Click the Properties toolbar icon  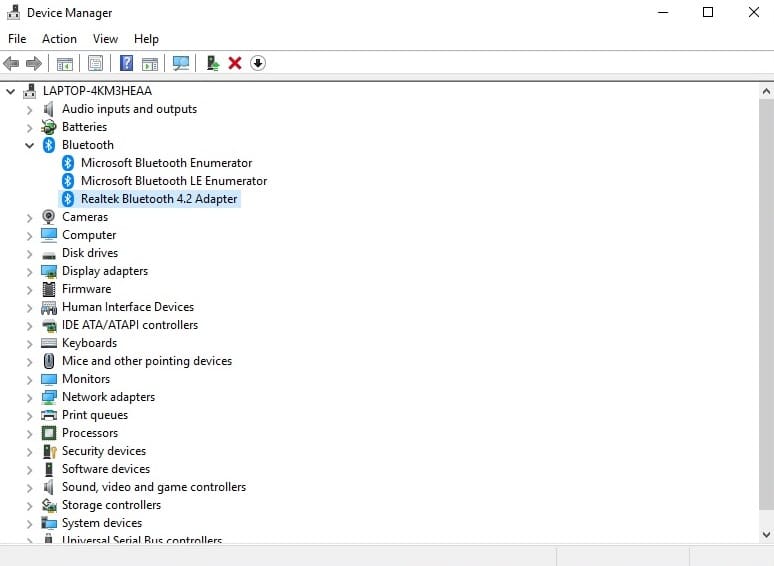pyautogui.click(x=95, y=63)
